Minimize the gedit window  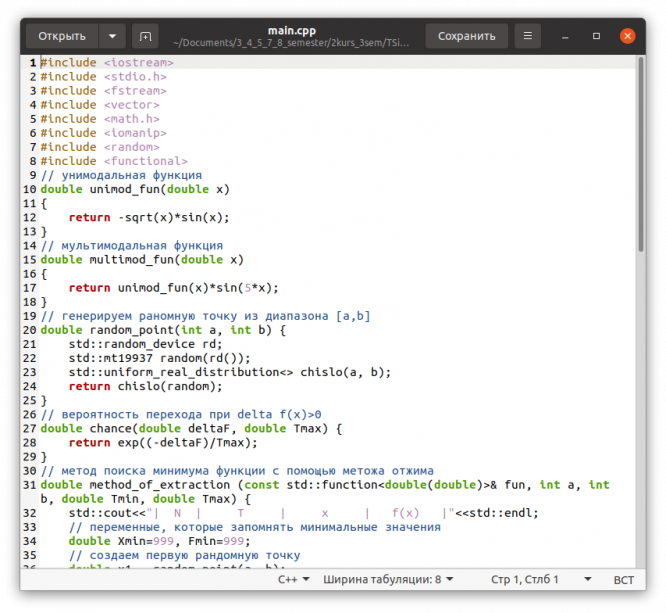click(x=567, y=36)
